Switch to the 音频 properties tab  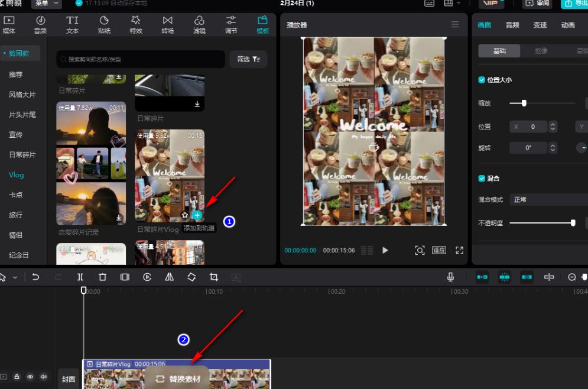512,25
